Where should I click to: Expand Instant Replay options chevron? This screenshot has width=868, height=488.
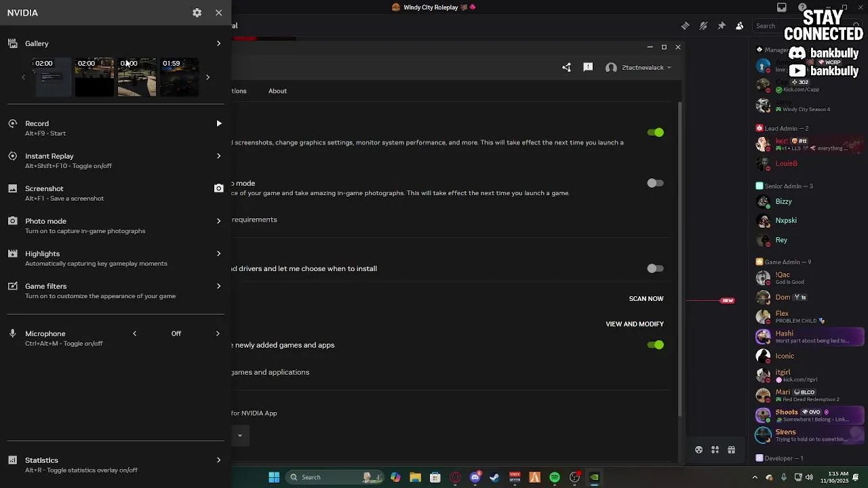pyautogui.click(x=218, y=156)
